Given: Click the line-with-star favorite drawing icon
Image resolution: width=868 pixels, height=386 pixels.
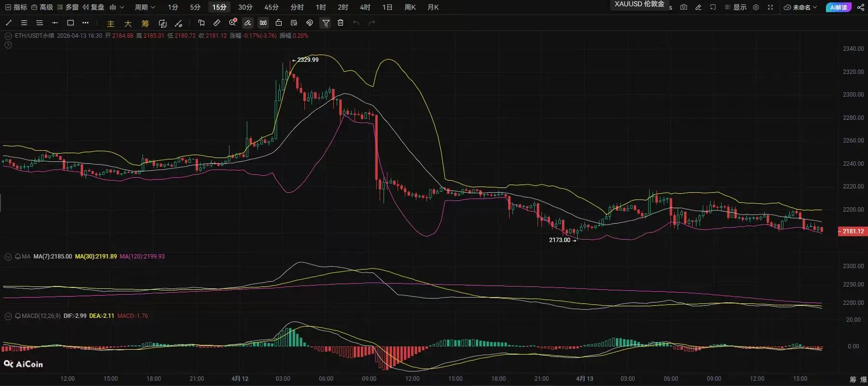Looking at the screenshot, I should click(x=179, y=23).
